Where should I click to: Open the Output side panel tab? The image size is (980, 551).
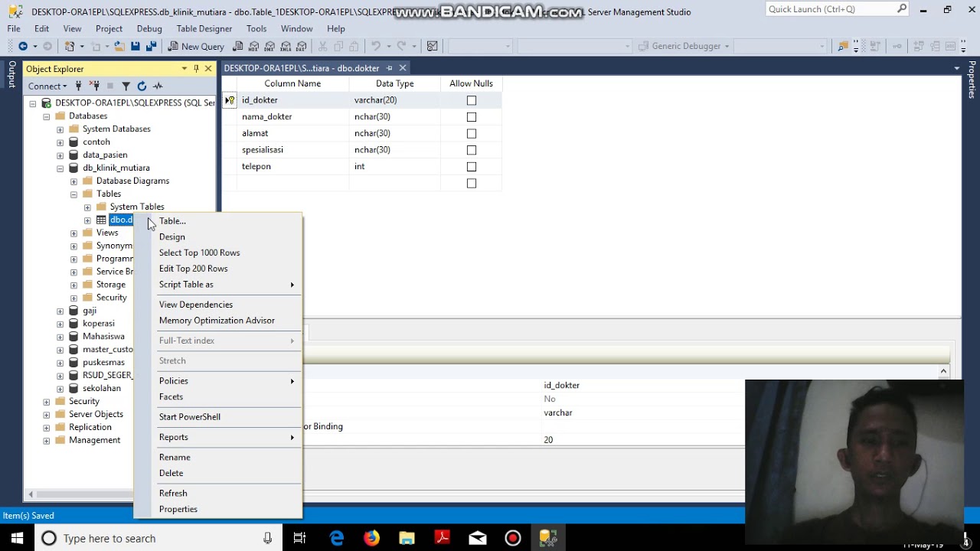click(11, 74)
